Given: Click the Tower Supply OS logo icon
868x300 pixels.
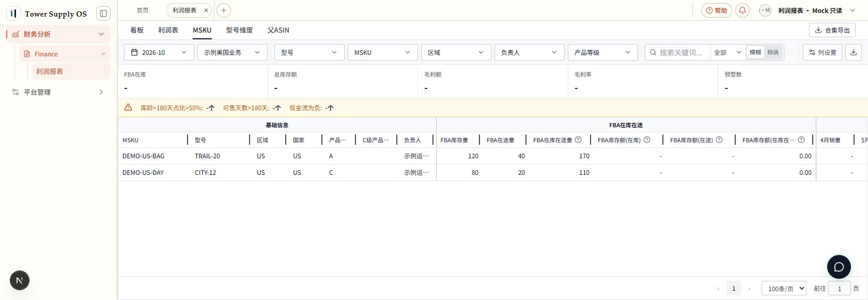Looking at the screenshot, I should 13,13.
